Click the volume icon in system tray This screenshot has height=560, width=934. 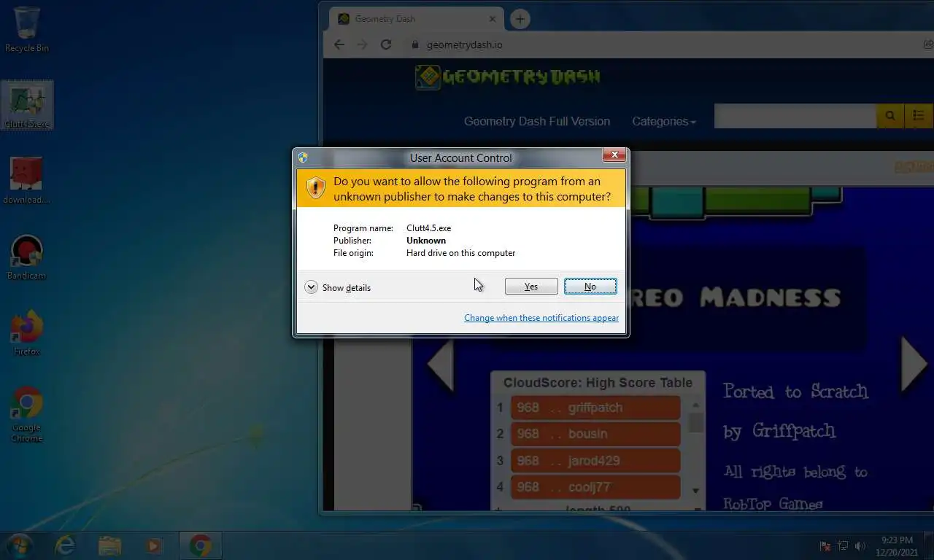pyautogui.click(x=860, y=546)
